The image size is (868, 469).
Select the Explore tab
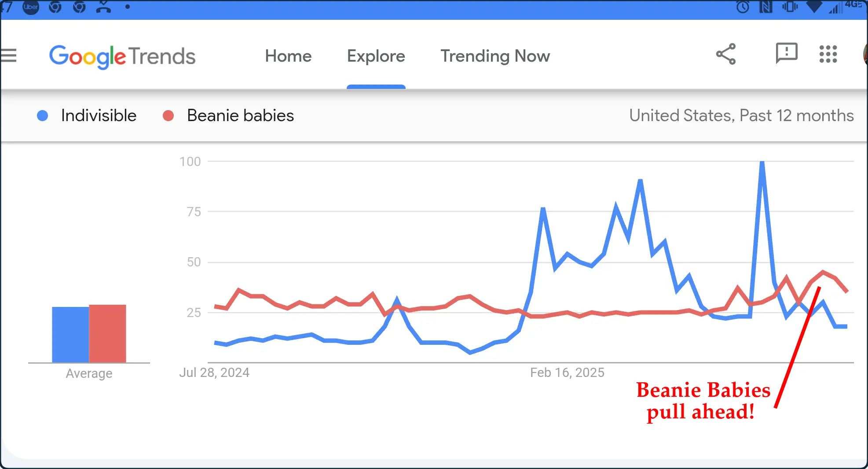tap(376, 56)
